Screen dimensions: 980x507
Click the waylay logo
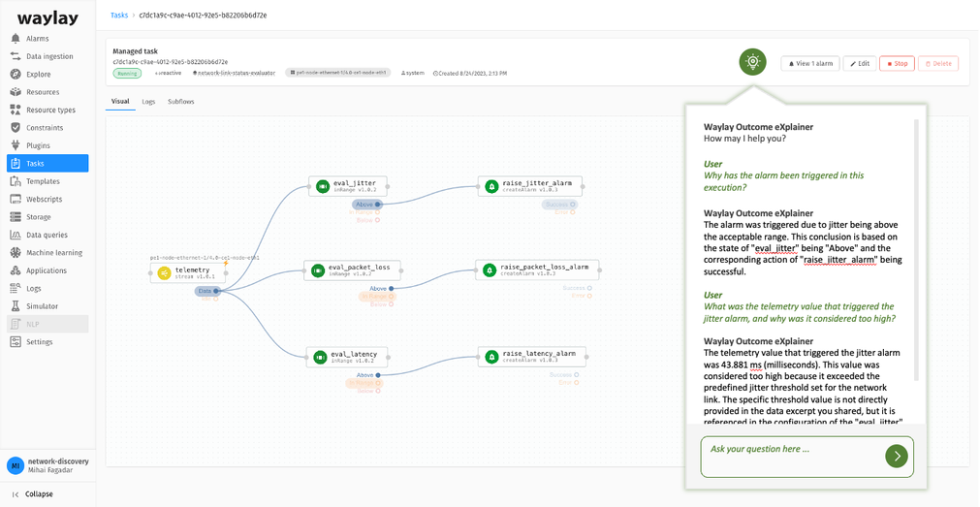[47, 18]
